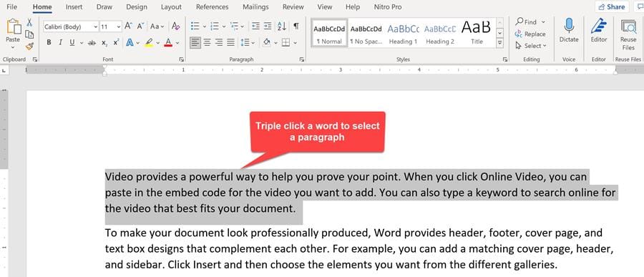
Task: Click the Copy icon
Action: [29, 34]
